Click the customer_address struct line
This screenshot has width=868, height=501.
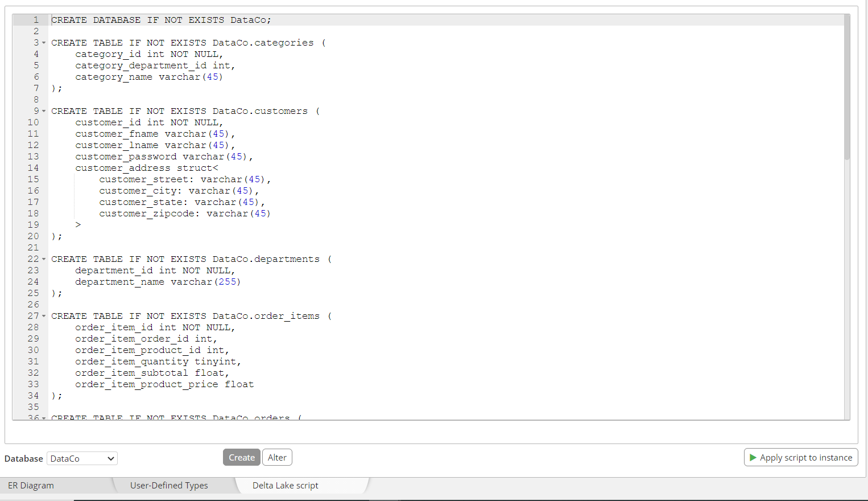[x=146, y=168]
